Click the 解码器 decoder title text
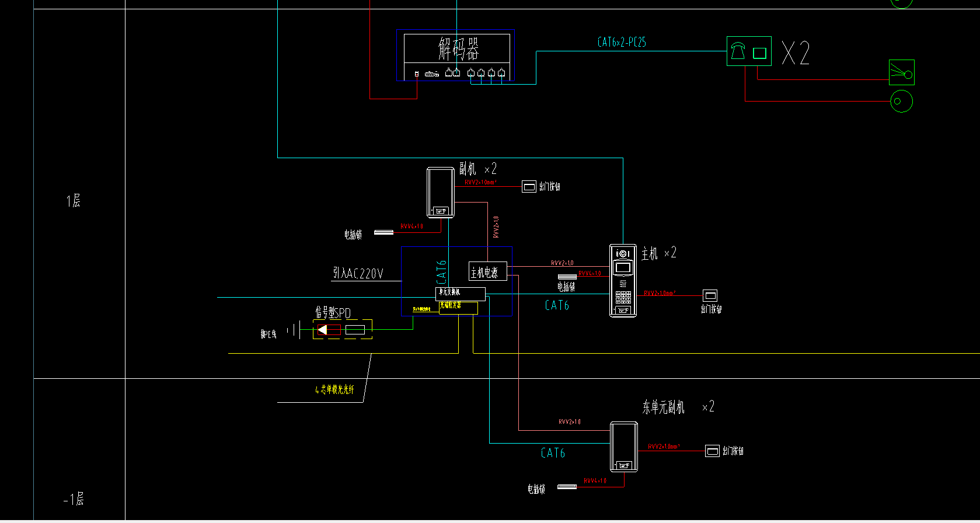Image resolution: width=980 pixels, height=523 pixels. click(x=459, y=49)
